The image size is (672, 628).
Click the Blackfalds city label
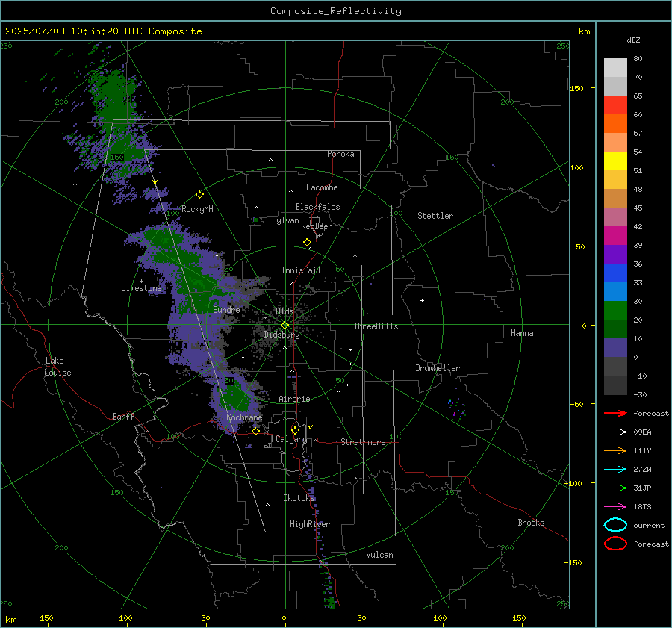(317, 207)
